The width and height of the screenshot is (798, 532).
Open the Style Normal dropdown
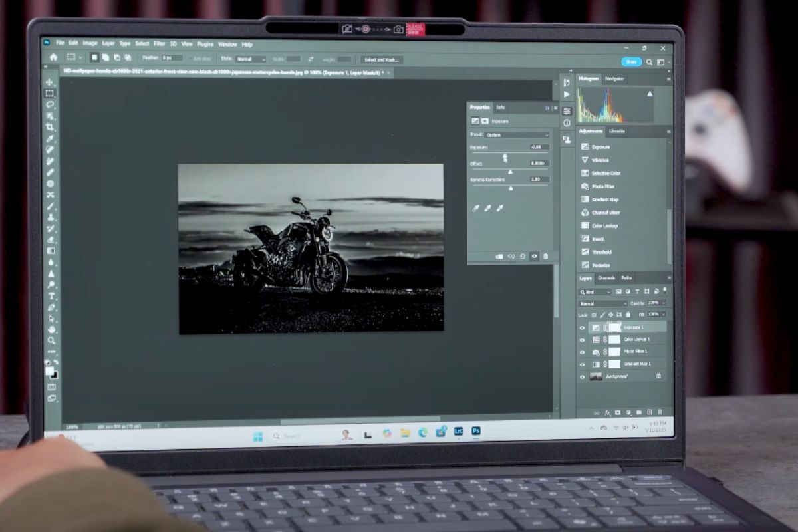point(251,59)
